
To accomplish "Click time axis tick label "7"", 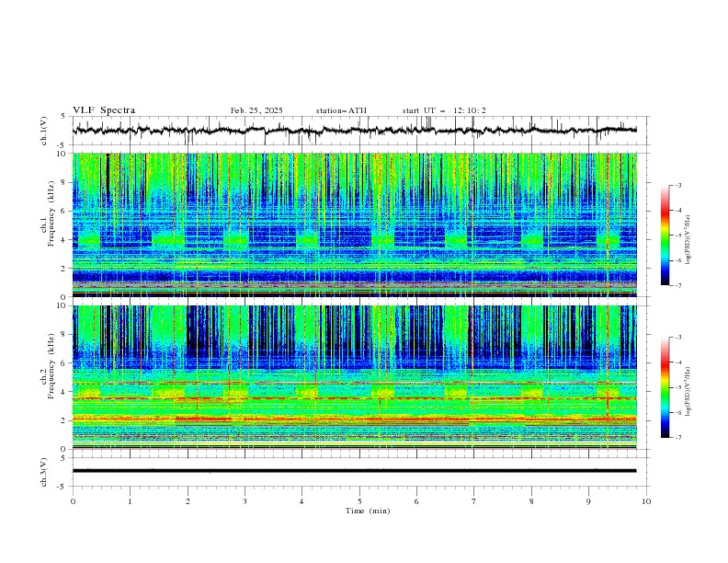I will 473,501.
